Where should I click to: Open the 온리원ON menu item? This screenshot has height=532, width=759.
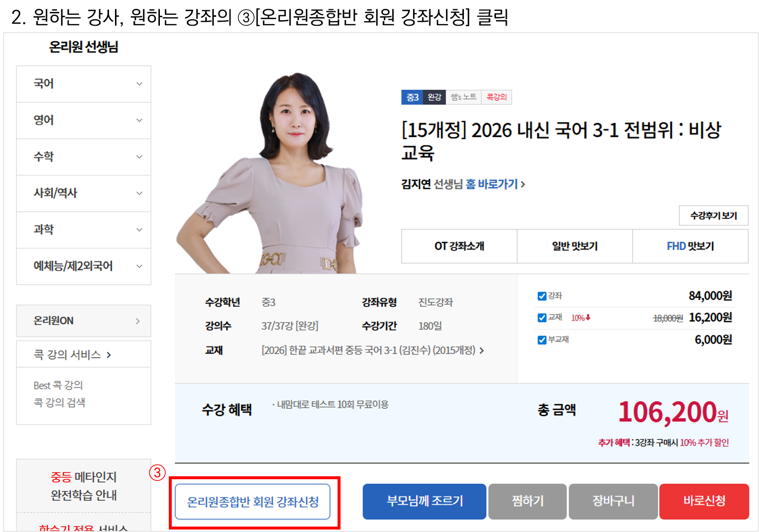[83, 321]
